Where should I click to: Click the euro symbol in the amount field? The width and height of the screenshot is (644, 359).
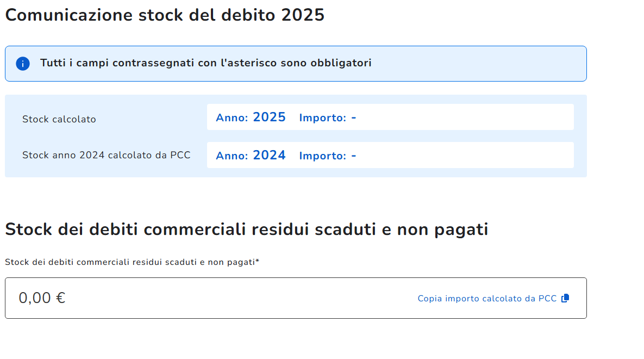60,298
